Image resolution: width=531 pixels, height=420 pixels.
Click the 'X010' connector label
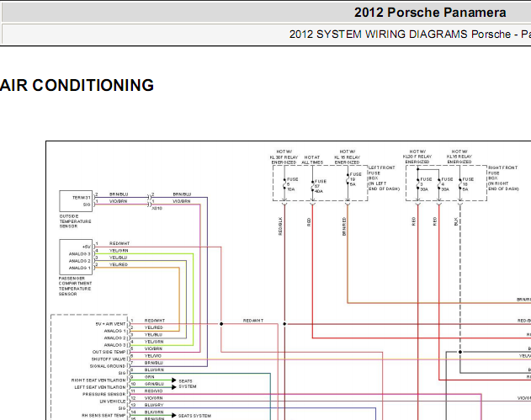point(157,208)
